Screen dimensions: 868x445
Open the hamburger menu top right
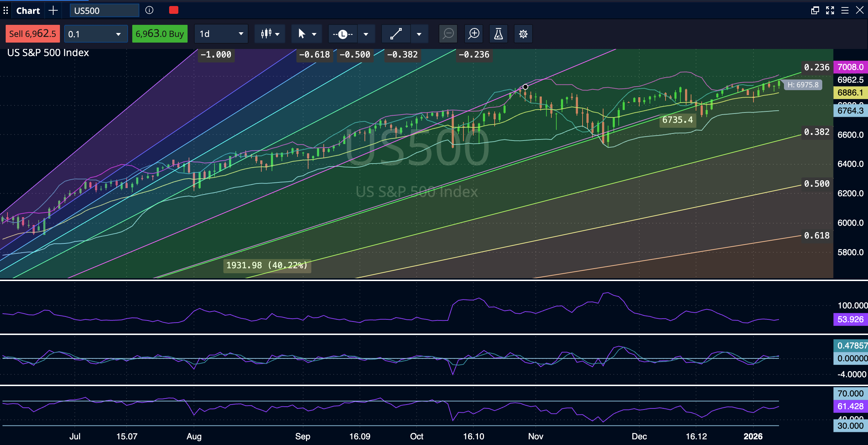845,10
